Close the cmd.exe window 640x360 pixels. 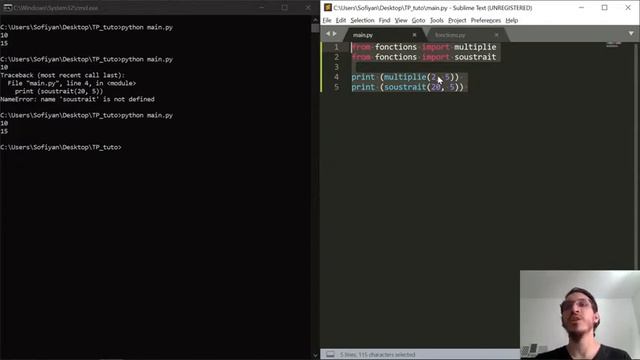308,8
